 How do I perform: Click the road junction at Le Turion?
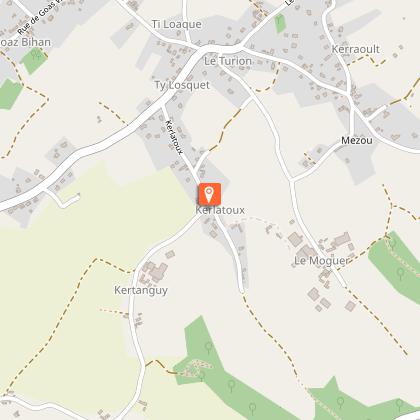(202, 51)
